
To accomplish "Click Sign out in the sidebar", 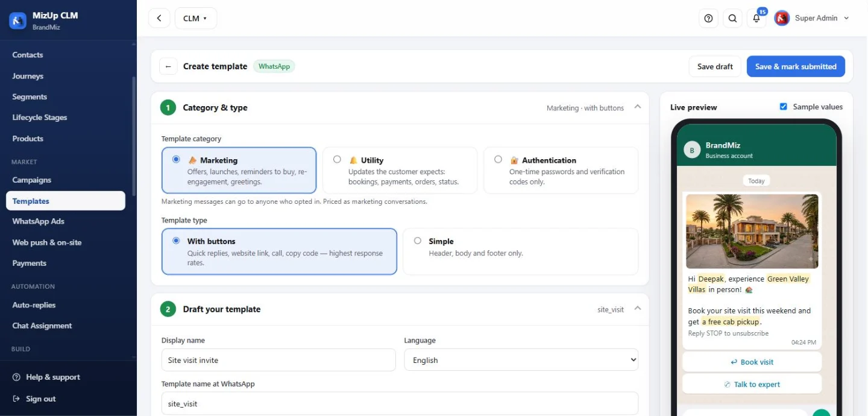I will (x=34, y=399).
